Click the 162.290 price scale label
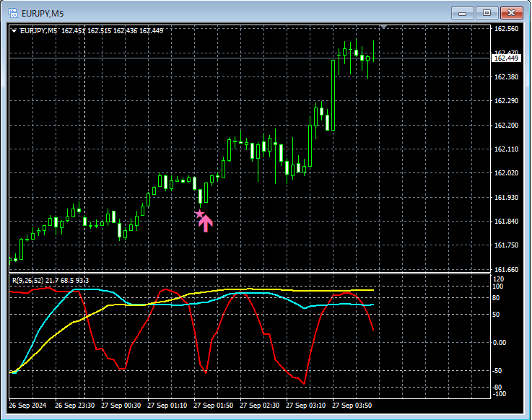 [x=506, y=101]
